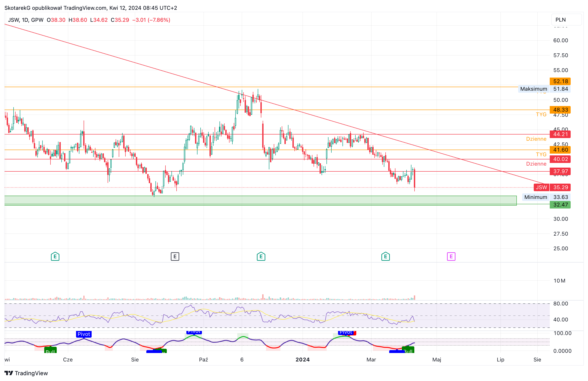Select the magenta upcoming earnings E marker
Image resolution: width=588 pixels, height=381 pixels.
point(451,256)
